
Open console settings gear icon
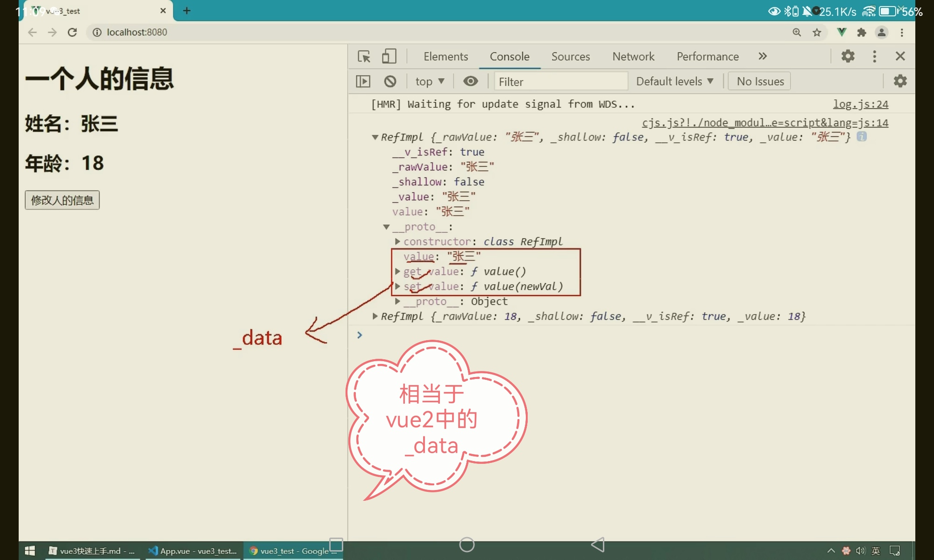pos(900,81)
